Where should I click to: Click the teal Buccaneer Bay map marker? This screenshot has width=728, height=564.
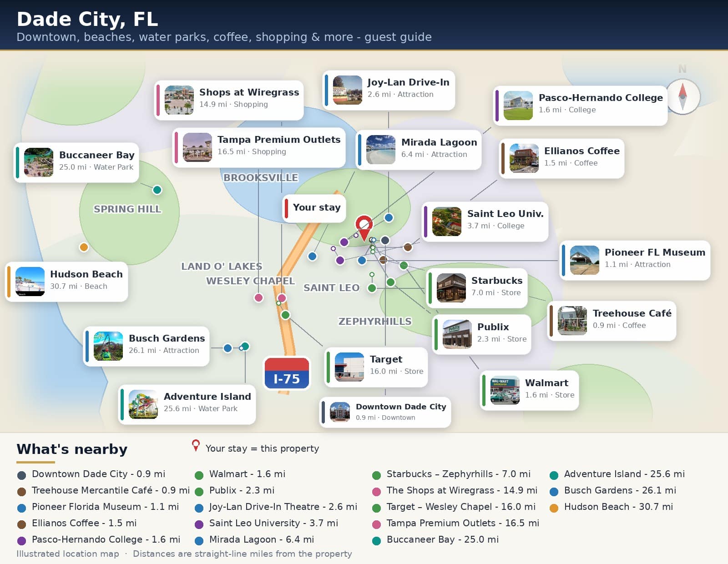(x=157, y=190)
